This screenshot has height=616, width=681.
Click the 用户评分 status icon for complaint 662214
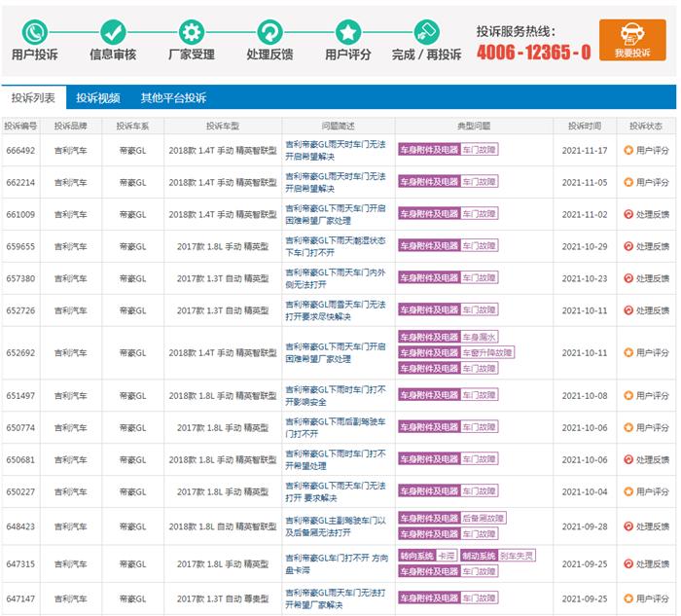tap(628, 182)
